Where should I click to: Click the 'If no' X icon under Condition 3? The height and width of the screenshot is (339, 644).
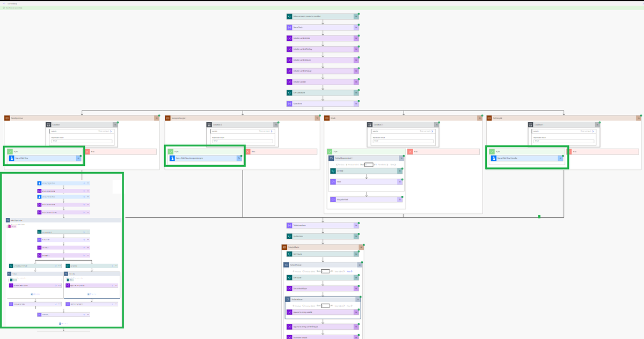[x=410, y=152]
